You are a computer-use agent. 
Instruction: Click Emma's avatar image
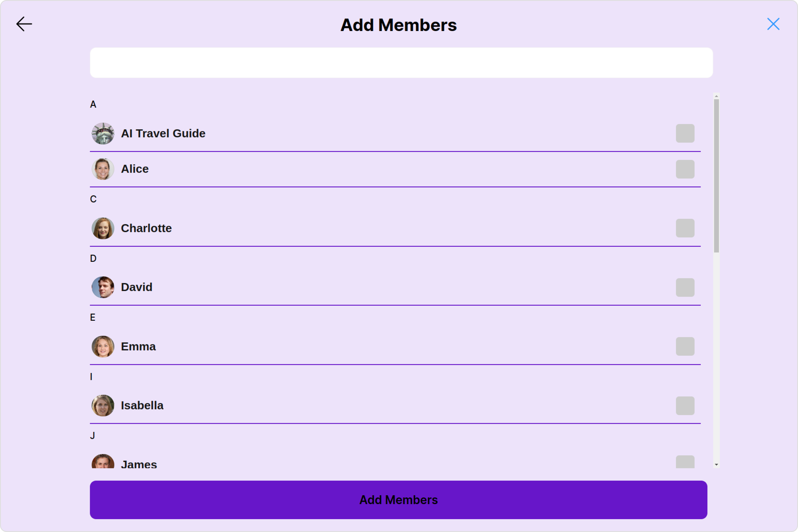click(x=103, y=346)
